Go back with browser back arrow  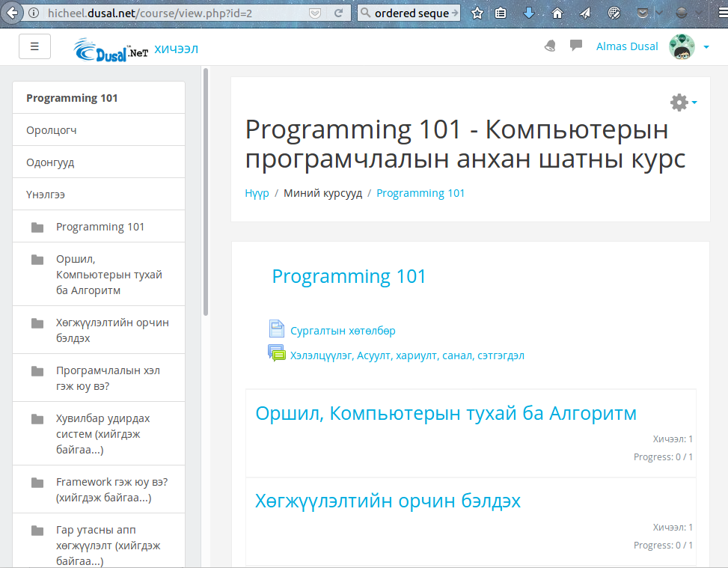(12, 13)
